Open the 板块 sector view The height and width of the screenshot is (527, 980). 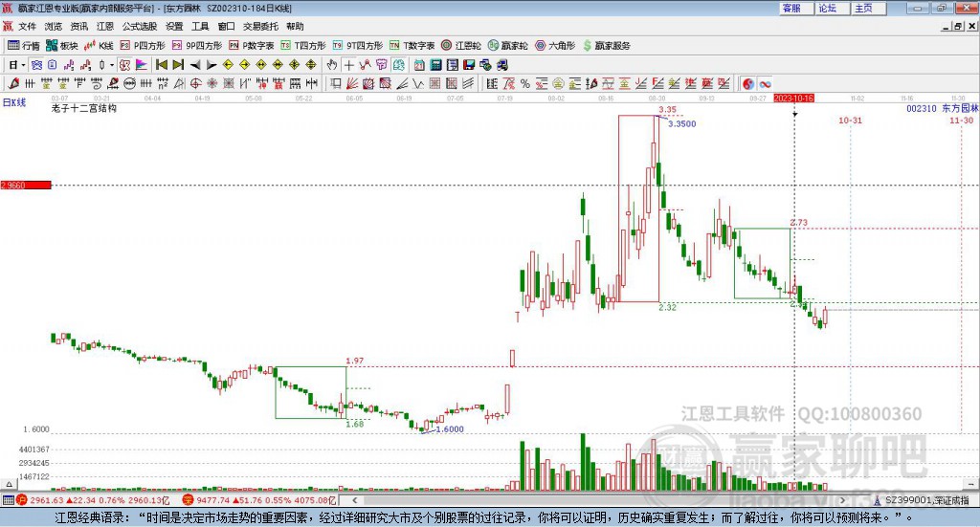(61, 46)
